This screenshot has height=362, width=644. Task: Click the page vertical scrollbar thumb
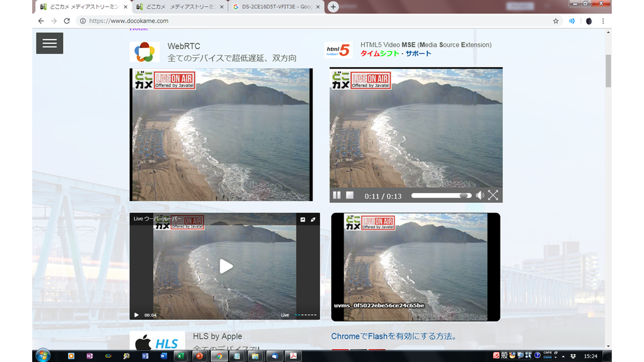click(x=608, y=70)
